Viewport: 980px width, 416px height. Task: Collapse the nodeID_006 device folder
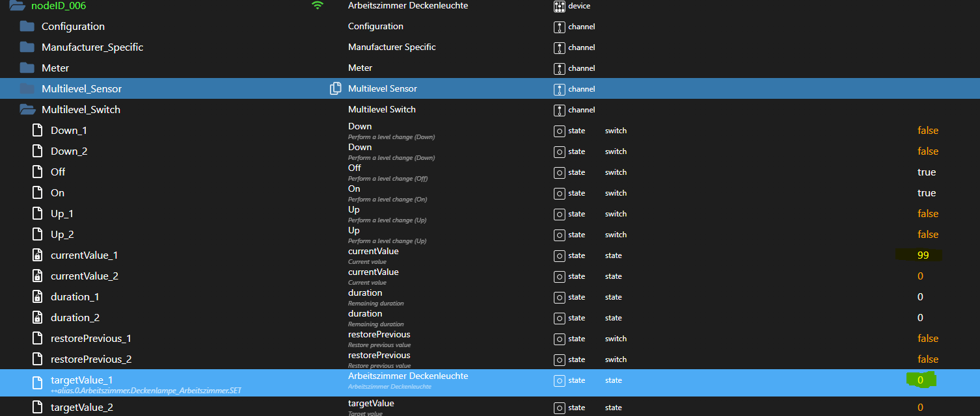(17, 6)
